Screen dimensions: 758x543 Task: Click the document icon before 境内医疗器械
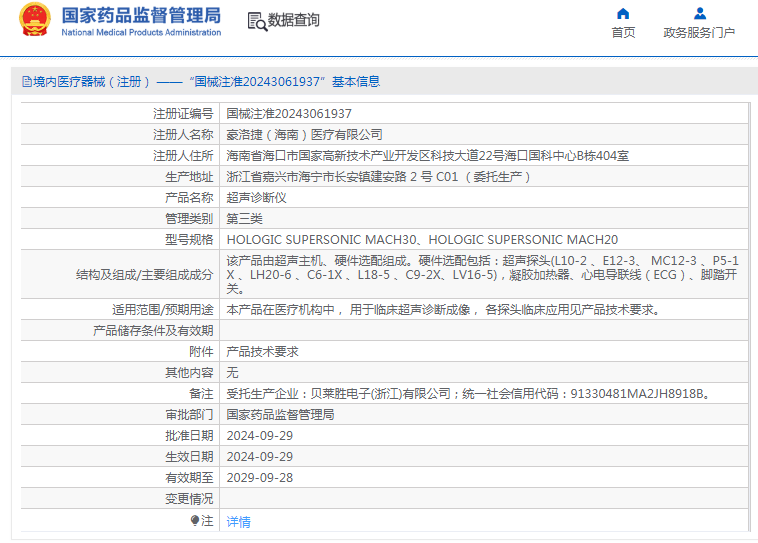tap(27, 82)
